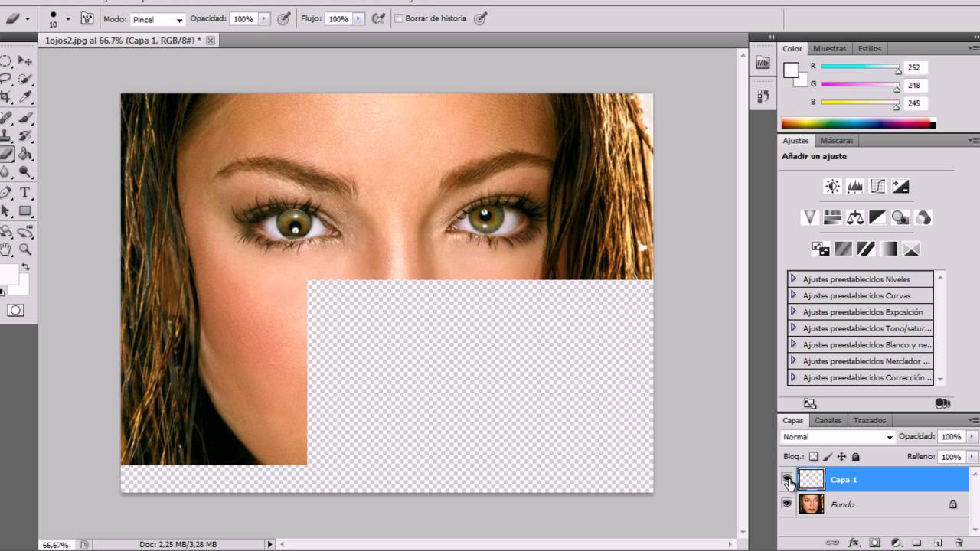The image size is (980, 551).
Task: Add a Vibrance adjustment
Action: [x=809, y=218]
